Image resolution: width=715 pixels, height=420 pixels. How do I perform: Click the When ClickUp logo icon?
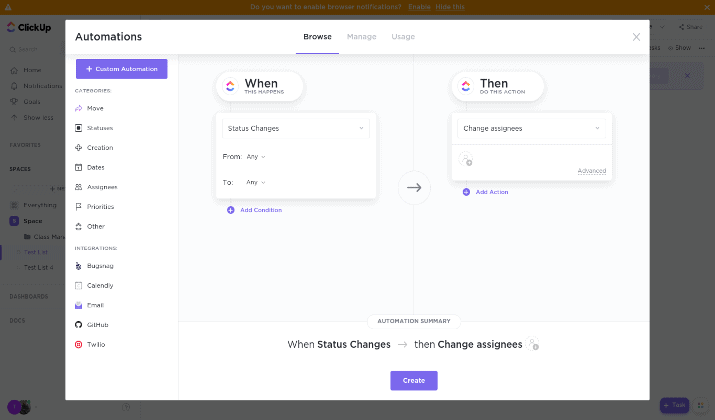pyautogui.click(x=230, y=86)
